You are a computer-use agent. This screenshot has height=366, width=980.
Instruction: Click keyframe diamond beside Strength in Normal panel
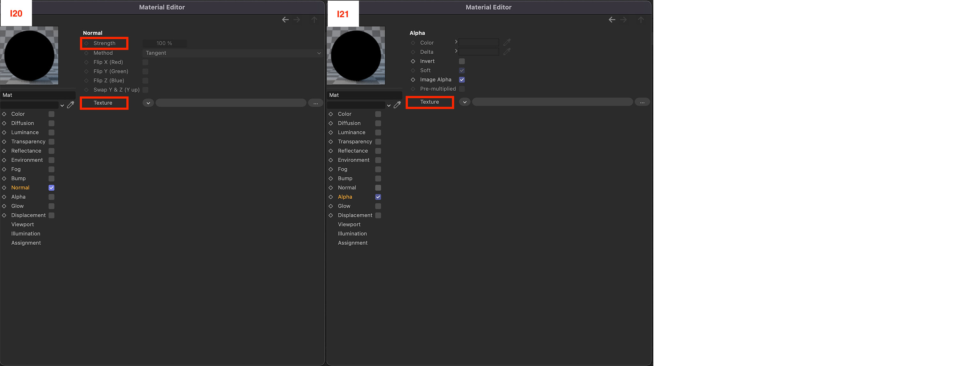coord(86,43)
